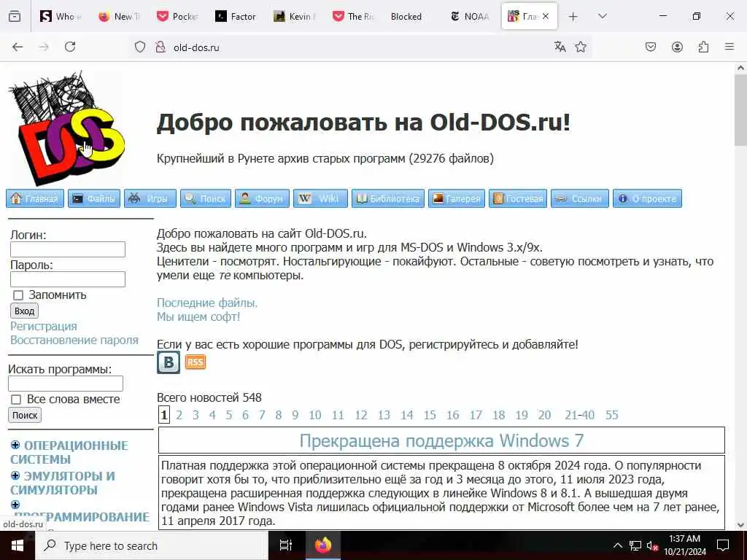
Task: Open the Extensions puzzle icon
Action: click(703, 47)
